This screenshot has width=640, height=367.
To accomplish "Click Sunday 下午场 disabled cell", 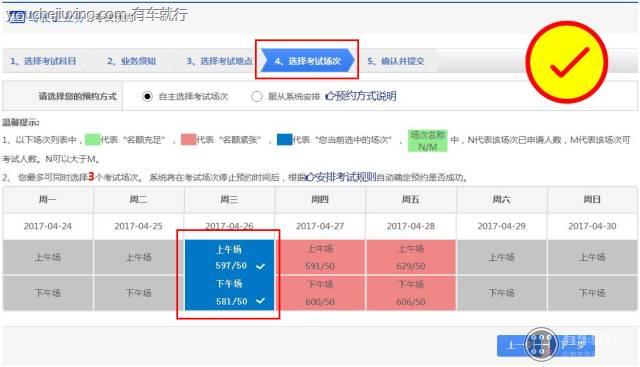I will [x=592, y=293].
